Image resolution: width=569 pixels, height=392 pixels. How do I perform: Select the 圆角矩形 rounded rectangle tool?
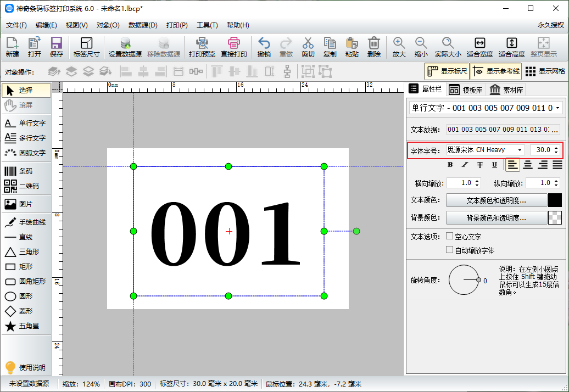pos(26,282)
